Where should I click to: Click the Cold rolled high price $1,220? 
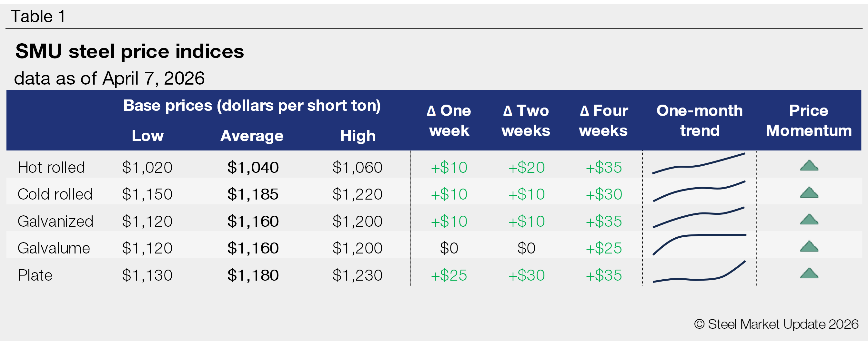357,195
